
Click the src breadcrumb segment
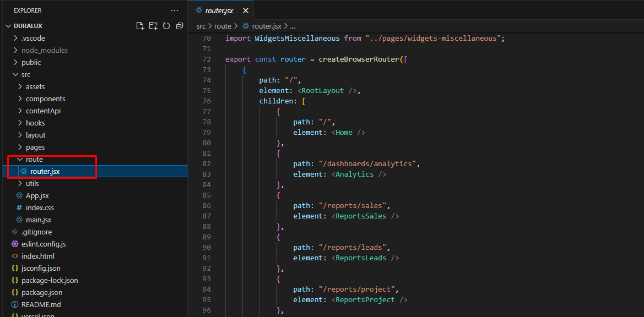tap(201, 26)
